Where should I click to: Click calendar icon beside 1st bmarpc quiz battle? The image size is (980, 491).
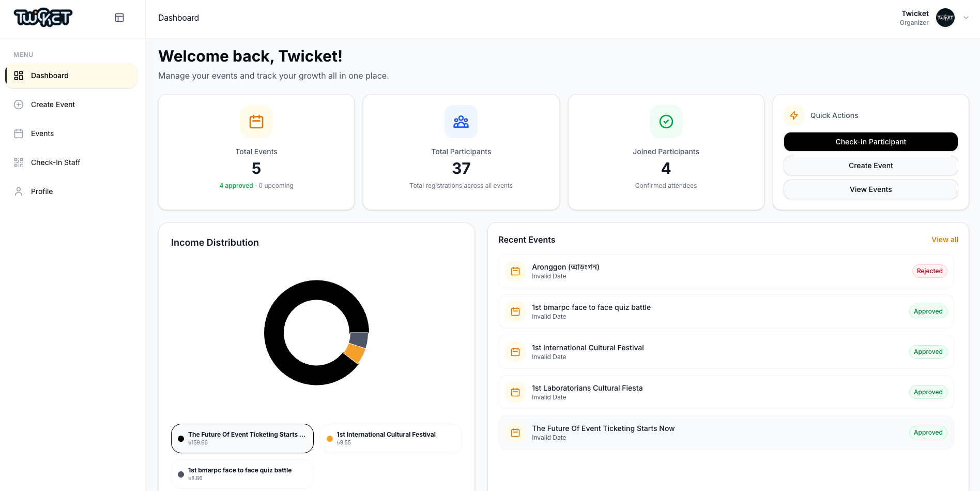point(515,311)
